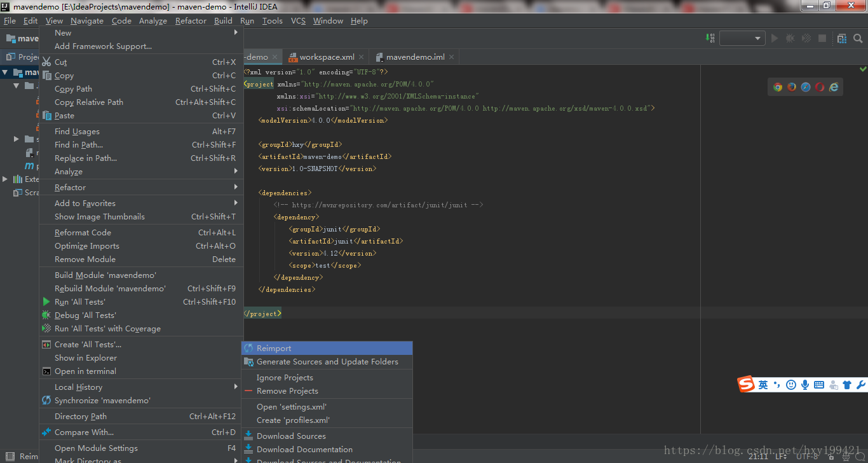Screen dimensions: 868x463
Task: Expand the Refactor submenu
Action: tap(141, 188)
